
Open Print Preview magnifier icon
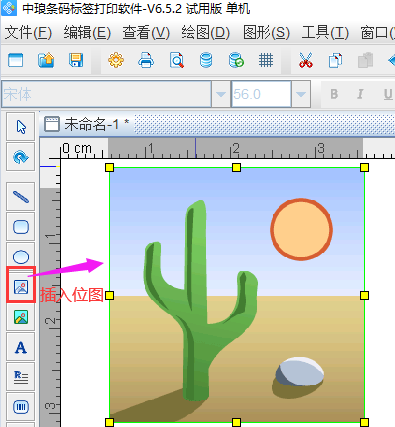[176, 60]
